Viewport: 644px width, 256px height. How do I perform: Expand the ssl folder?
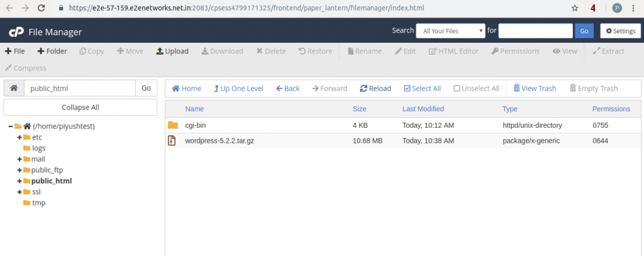pos(19,192)
